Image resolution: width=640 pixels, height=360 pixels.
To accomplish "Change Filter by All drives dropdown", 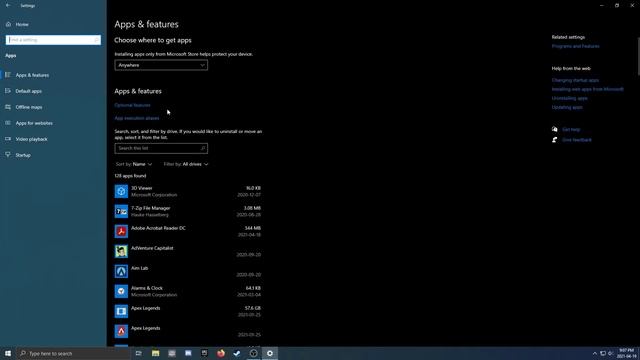I will [x=186, y=164].
